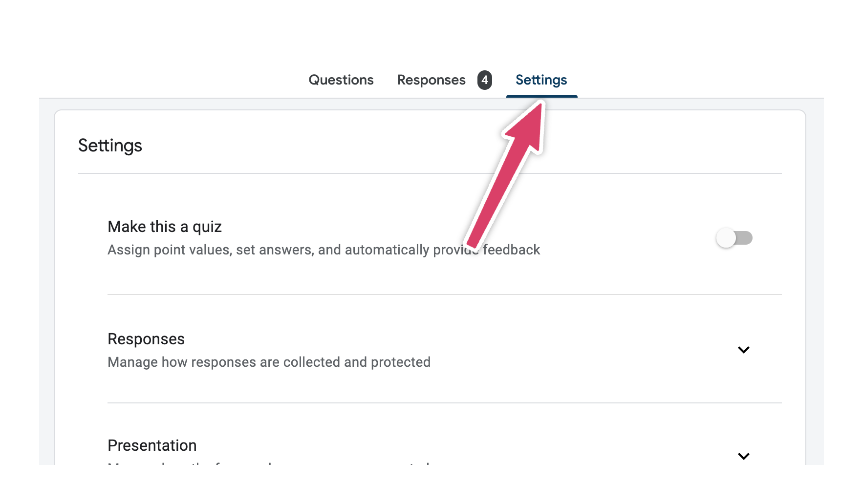Click the Make this a quiz label
This screenshot has width=863, height=504.
pyautogui.click(x=164, y=226)
